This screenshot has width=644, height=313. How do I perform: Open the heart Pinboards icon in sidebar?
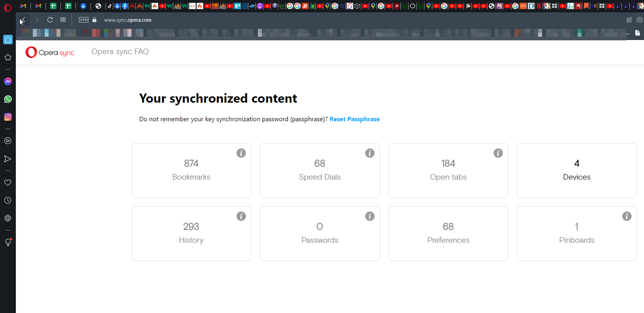(x=8, y=183)
